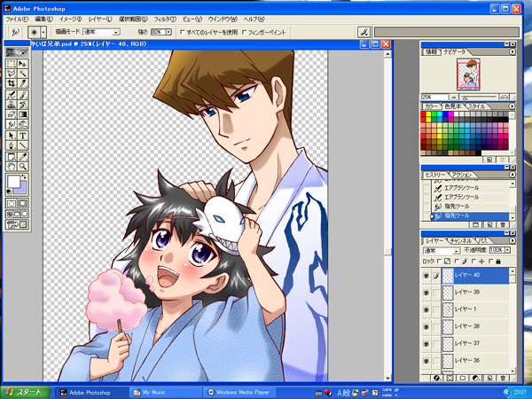Switch to the チャンネル tab
Viewport: 532px width, 399px height.
[460, 240]
